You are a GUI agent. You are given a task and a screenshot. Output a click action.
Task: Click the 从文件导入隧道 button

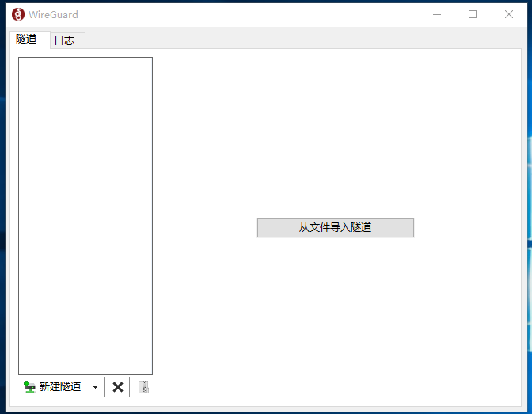[x=335, y=228]
